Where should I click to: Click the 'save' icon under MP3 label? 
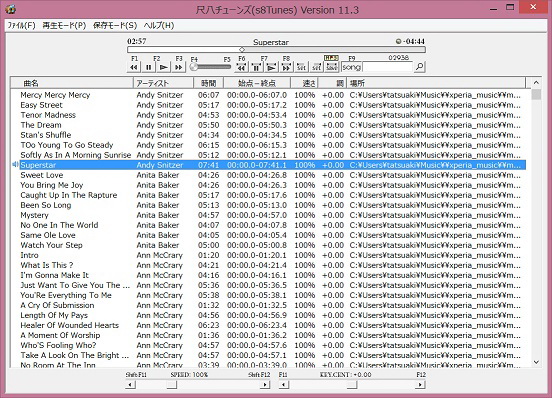point(331,67)
